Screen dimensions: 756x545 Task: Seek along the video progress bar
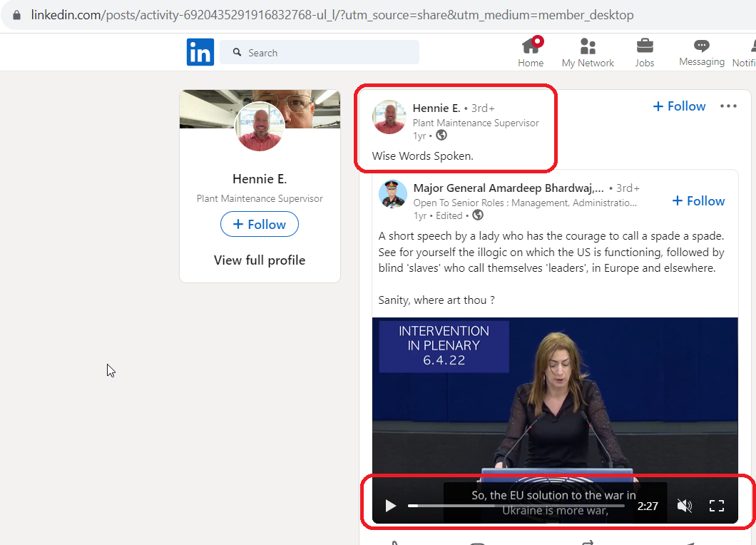point(516,506)
